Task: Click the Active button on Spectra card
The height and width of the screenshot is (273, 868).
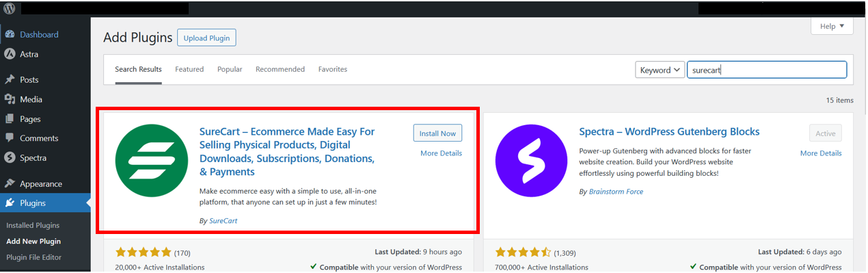Action: coord(826,133)
